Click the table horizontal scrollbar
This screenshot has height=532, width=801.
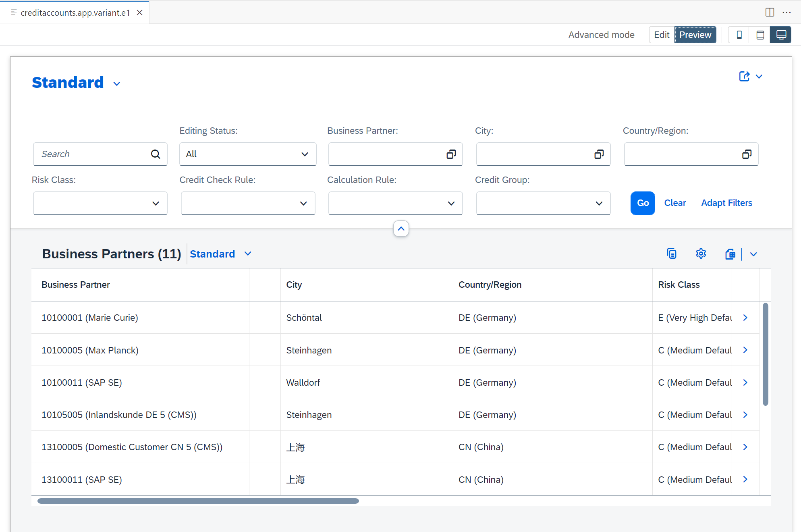coord(198,501)
